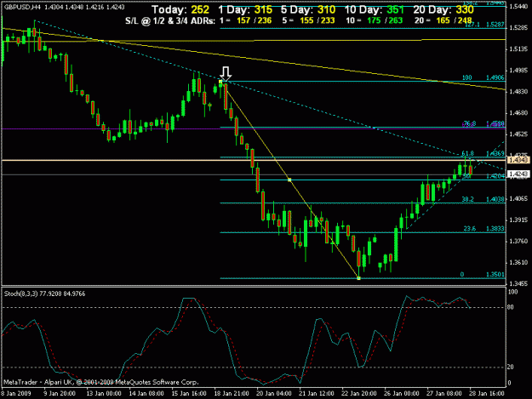Click the Fibonacci 100 level label 1.4906
This screenshot has height=399, width=532.
tap(495, 77)
